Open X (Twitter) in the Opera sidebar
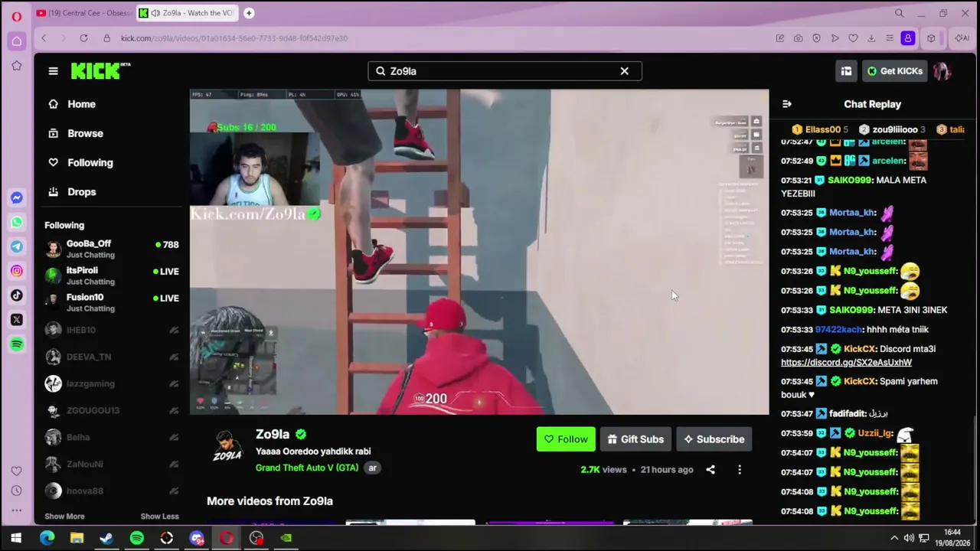Image resolution: width=980 pixels, height=551 pixels. (x=16, y=320)
